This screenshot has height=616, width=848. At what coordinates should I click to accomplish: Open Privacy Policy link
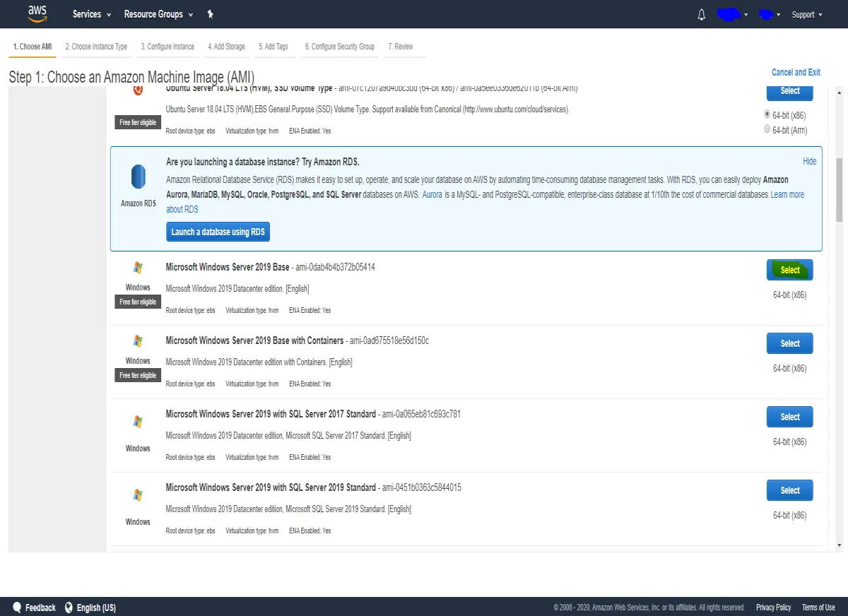773,608
